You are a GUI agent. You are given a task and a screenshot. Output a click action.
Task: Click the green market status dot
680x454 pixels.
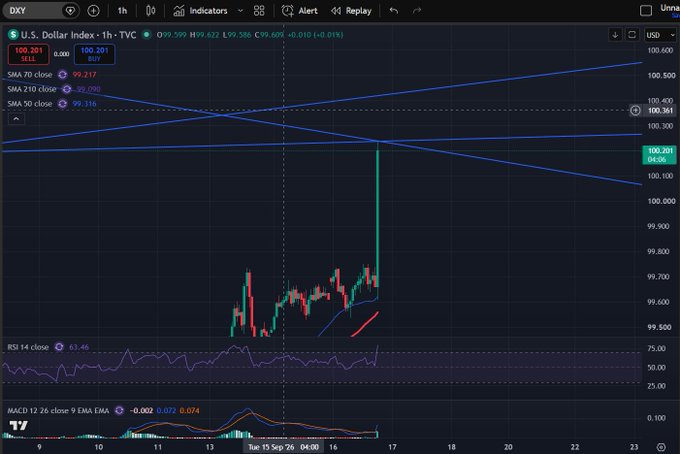coord(147,34)
